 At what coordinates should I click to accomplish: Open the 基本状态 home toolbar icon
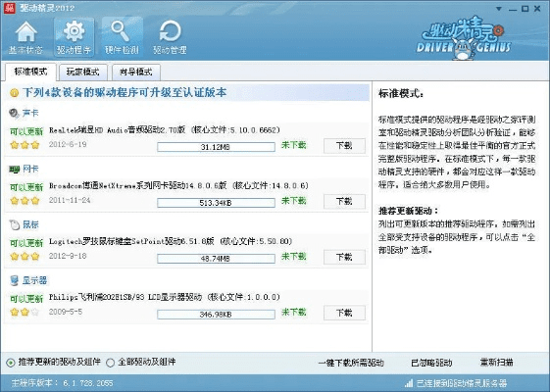click(x=25, y=37)
